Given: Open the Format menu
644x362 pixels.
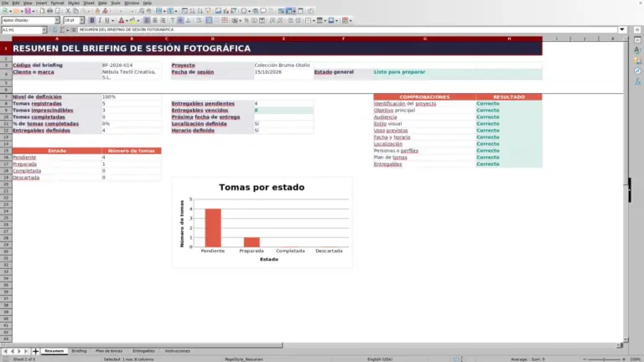Looking at the screenshot, I should click(57, 3).
